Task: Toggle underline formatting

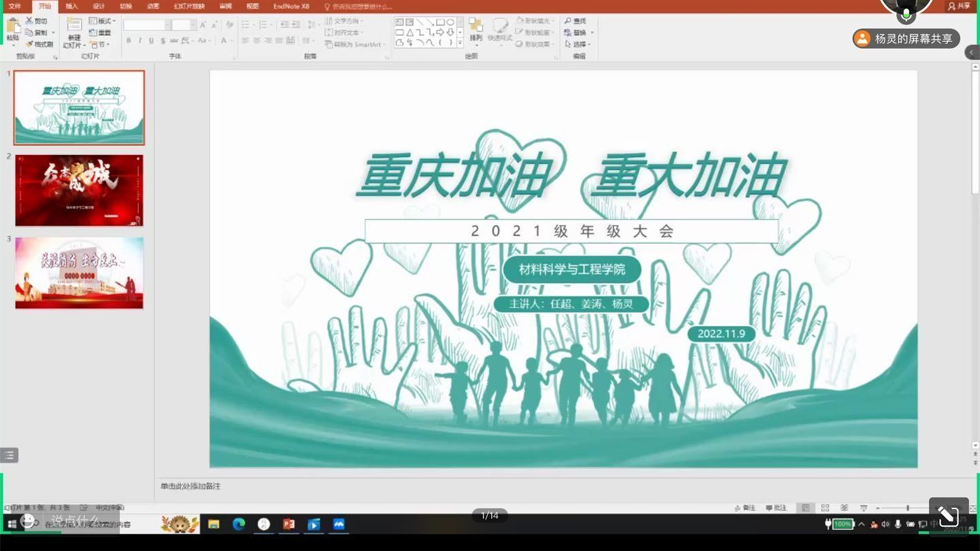Action: pos(151,40)
